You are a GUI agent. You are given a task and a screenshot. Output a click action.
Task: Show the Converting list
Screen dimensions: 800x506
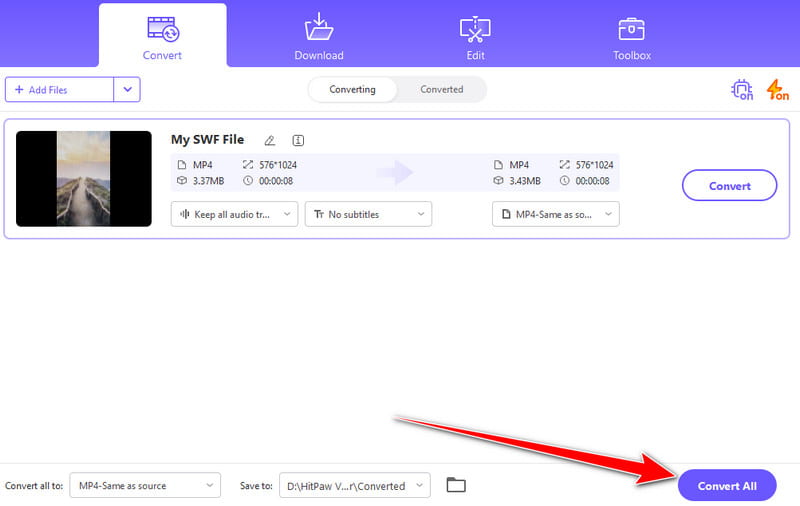coord(352,89)
